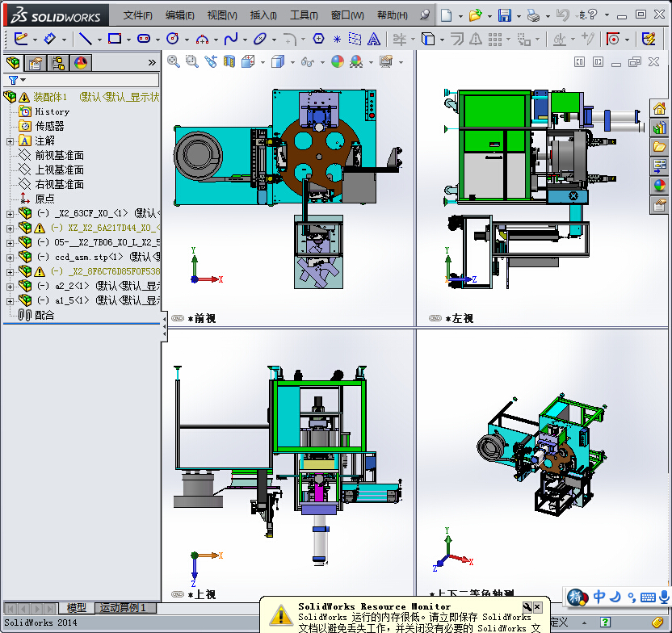This screenshot has width=672, height=633.
Task: Click Apply Scene icon
Action: [x=356, y=61]
